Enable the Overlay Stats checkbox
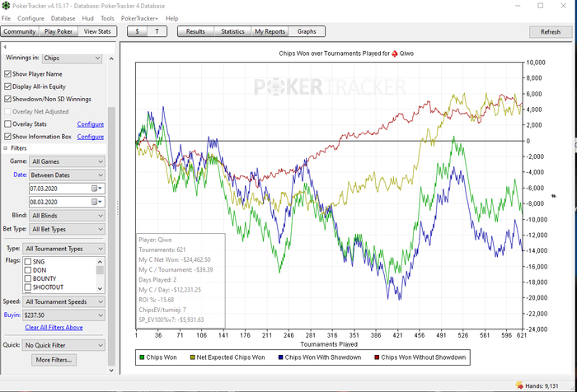This screenshot has height=392, width=577. [x=7, y=124]
